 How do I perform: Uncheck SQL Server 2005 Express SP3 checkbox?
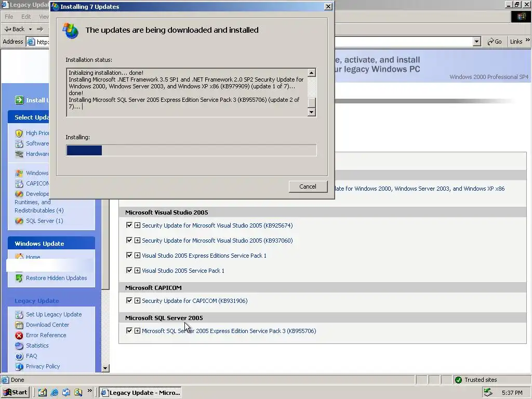[x=129, y=330]
